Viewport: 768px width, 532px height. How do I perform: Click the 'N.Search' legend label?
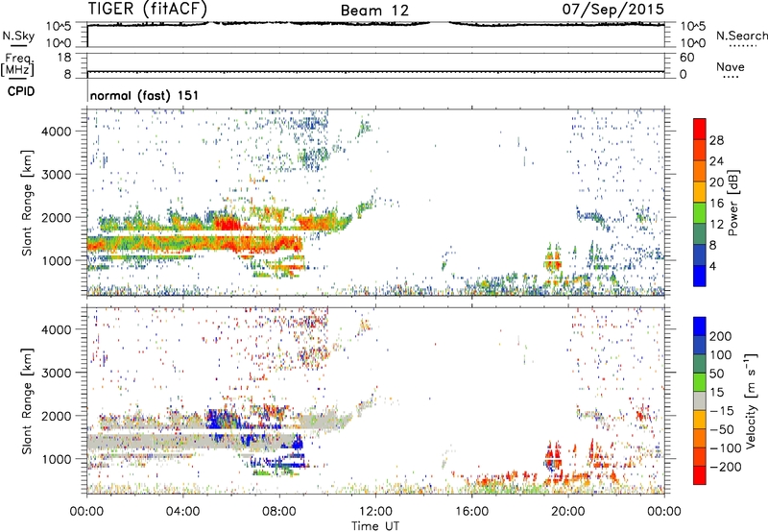coord(741,36)
